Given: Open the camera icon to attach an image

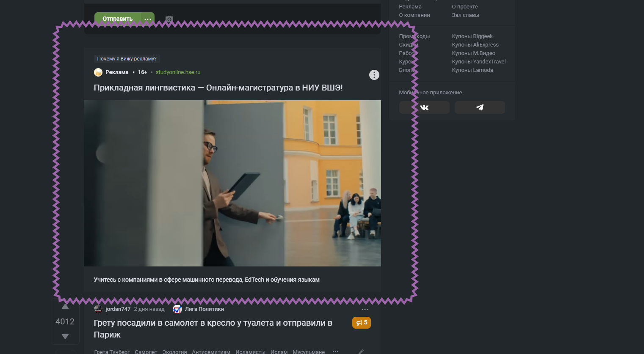Looking at the screenshot, I should pyautogui.click(x=169, y=19).
